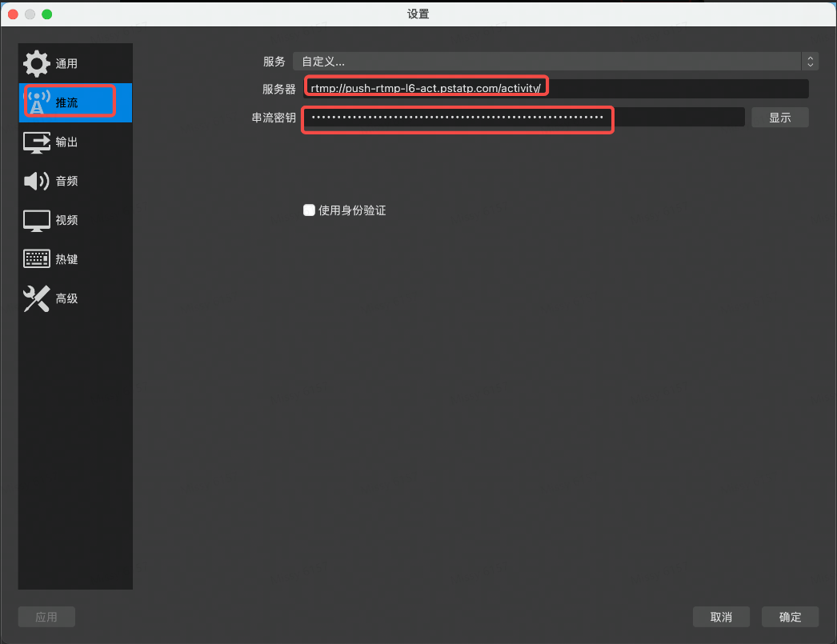
Task: Switch to the 热键 tab label
Action: click(66, 259)
